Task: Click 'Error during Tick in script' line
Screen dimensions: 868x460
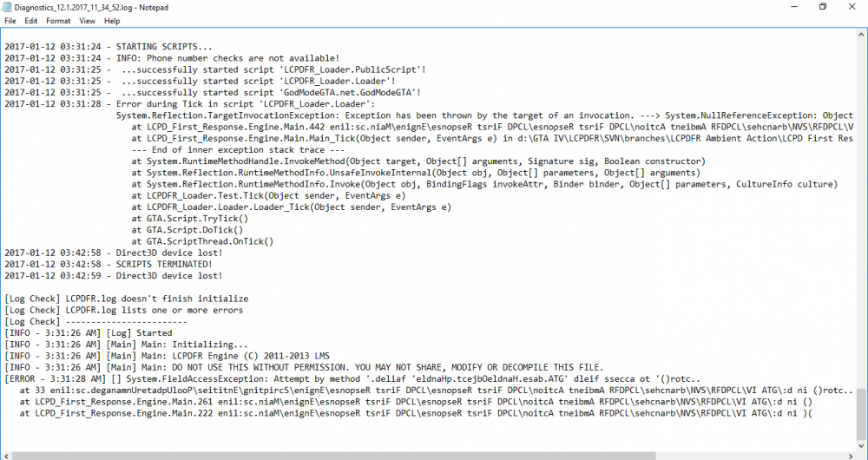Action: pyautogui.click(x=190, y=104)
